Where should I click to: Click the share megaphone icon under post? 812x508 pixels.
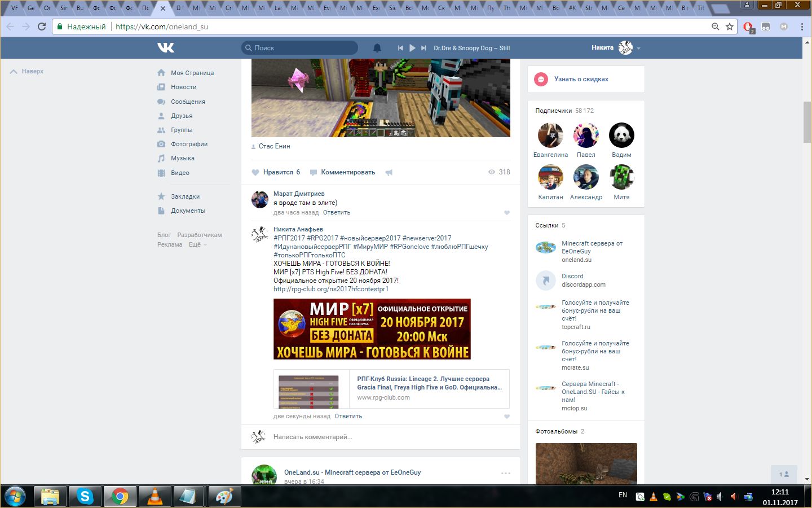pyautogui.click(x=389, y=172)
